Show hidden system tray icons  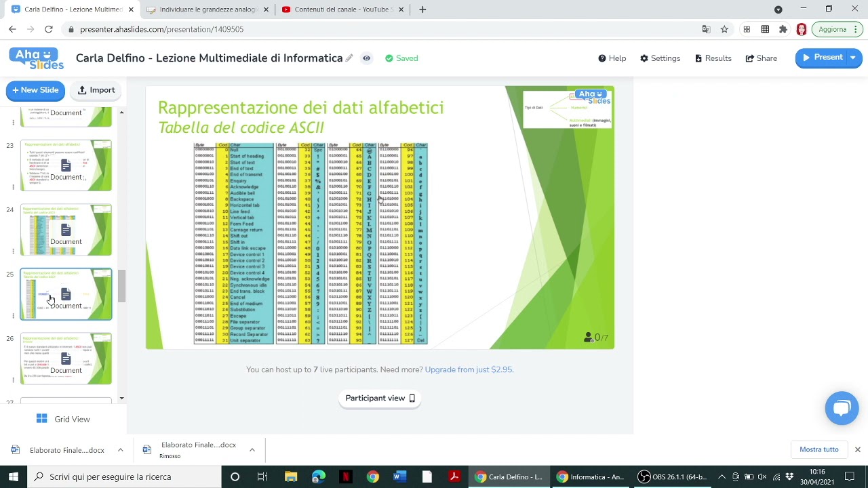coord(722,476)
